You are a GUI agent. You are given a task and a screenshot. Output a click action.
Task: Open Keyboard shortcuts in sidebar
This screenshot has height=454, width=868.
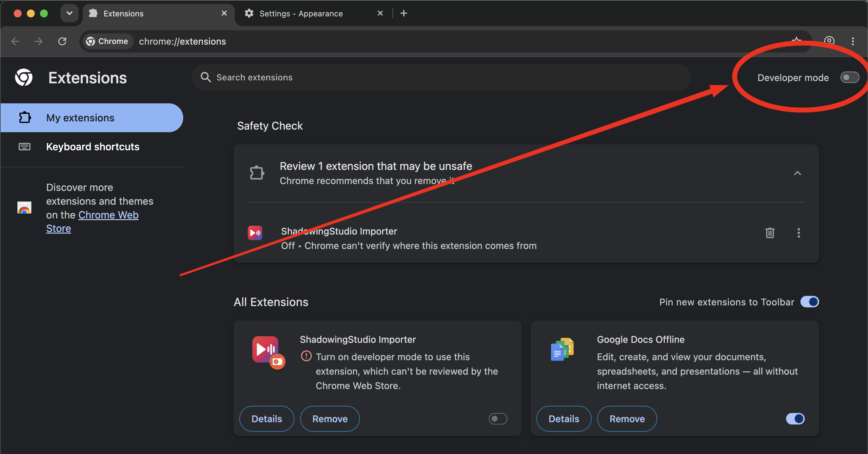(x=92, y=147)
